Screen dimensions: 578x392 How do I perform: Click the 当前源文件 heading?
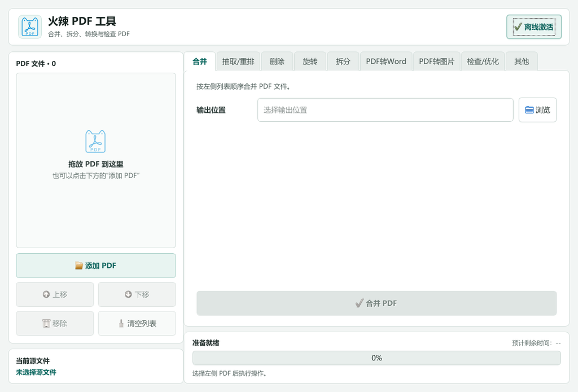pyautogui.click(x=33, y=361)
